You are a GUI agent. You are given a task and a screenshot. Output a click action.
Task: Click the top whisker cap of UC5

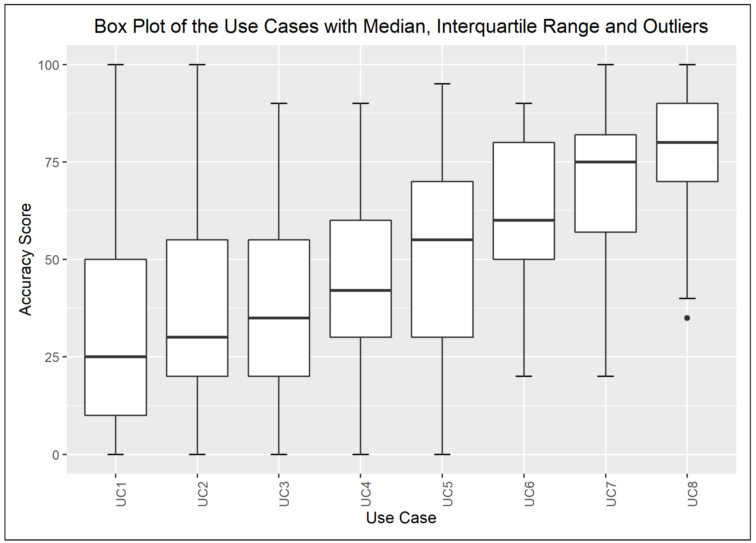pos(442,84)
